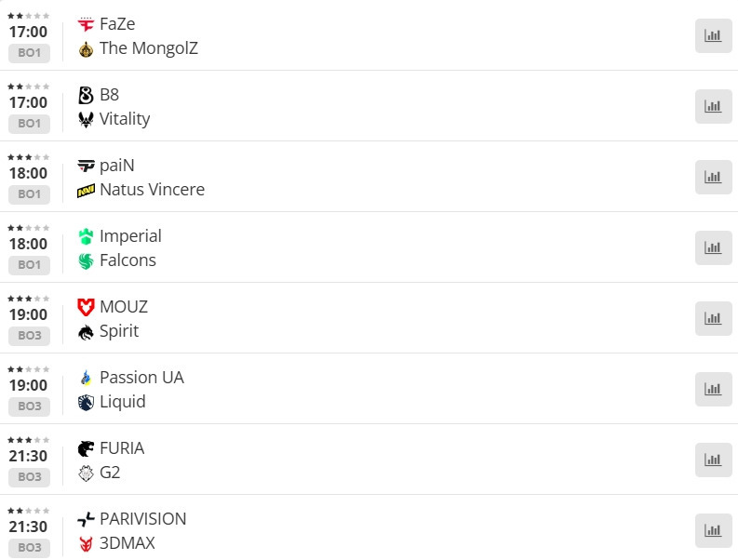The height and width of the screenshot is (560, 738).
Task: Open The MongolZ team link
Action: coord(149,48)
